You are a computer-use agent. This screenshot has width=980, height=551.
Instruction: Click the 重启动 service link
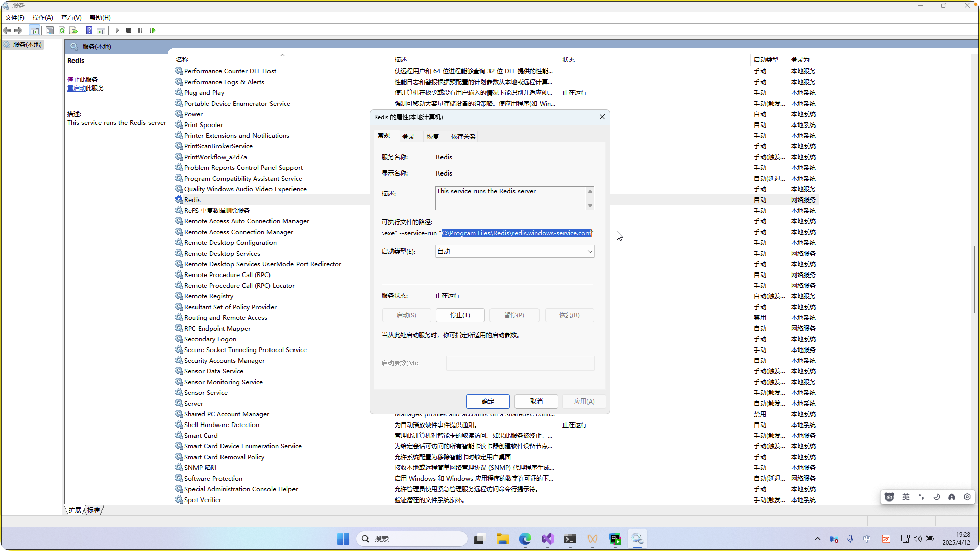(x=77, y=88)
